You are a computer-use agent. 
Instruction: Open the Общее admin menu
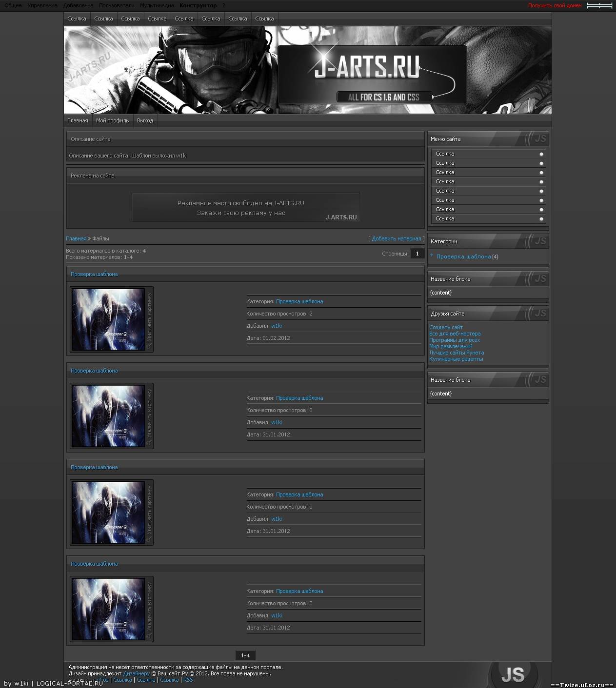[13, 5]
